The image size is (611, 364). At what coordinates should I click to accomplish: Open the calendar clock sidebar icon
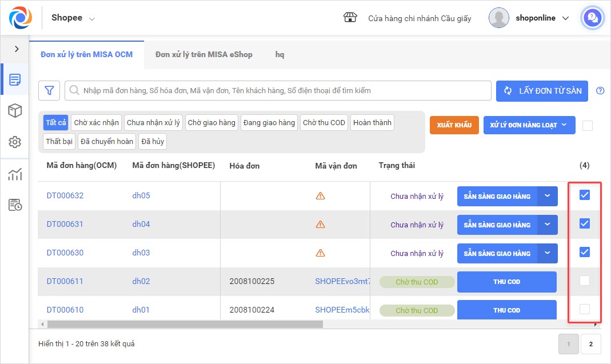pos(15,205)
